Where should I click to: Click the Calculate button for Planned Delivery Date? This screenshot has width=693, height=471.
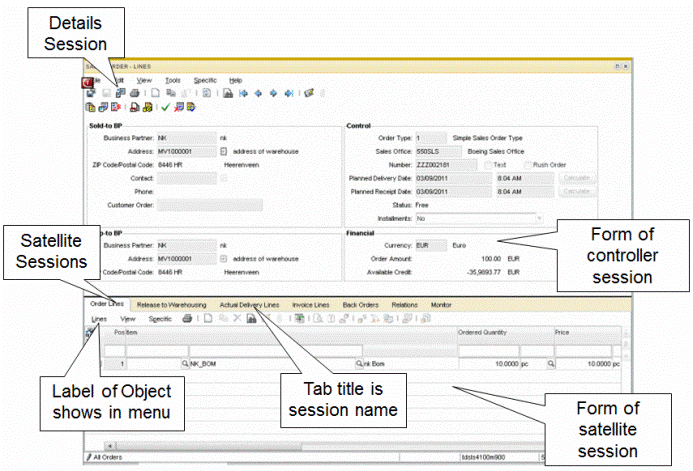click(580, 177)
